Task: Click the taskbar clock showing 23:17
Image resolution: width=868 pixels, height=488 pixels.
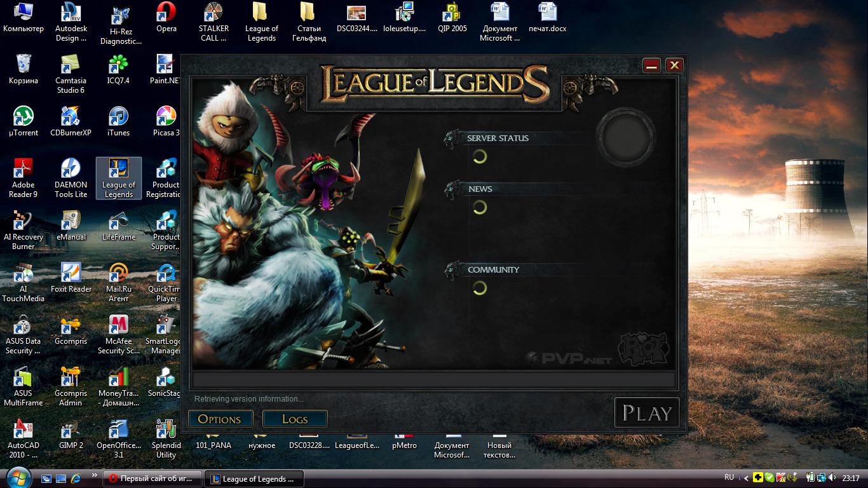Action: (x=851, y=478)
